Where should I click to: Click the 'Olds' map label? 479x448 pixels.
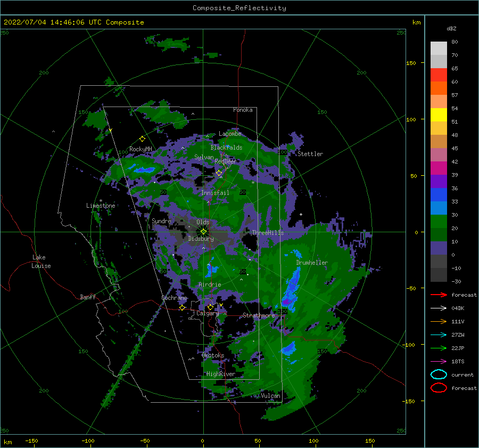point(203,222)
